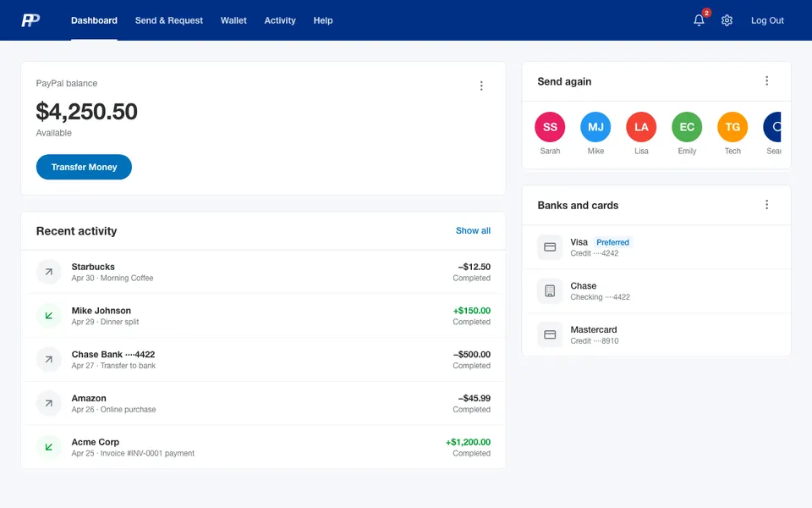
Task: Click 'Credit ····4242' text
Action: tap(595, 253)
